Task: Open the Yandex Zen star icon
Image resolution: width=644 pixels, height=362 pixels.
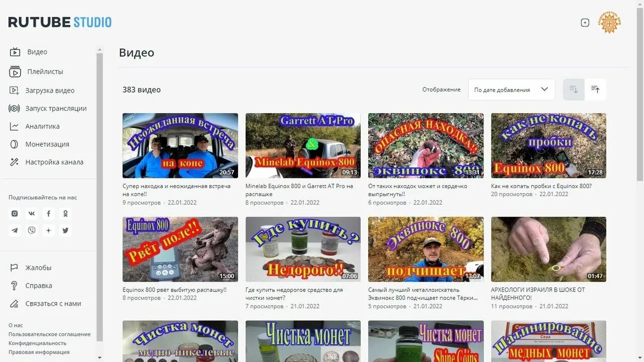Action: (48, 230)
